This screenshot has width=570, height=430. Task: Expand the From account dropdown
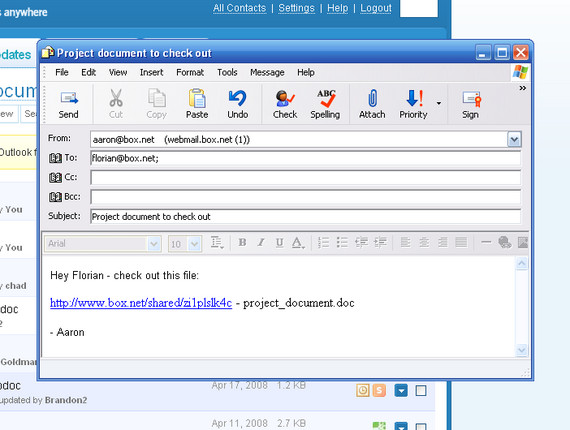click(x=514, y=140)
